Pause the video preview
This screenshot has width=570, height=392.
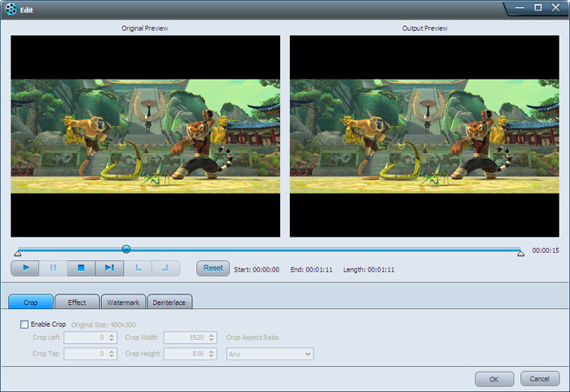coord(54,268)
